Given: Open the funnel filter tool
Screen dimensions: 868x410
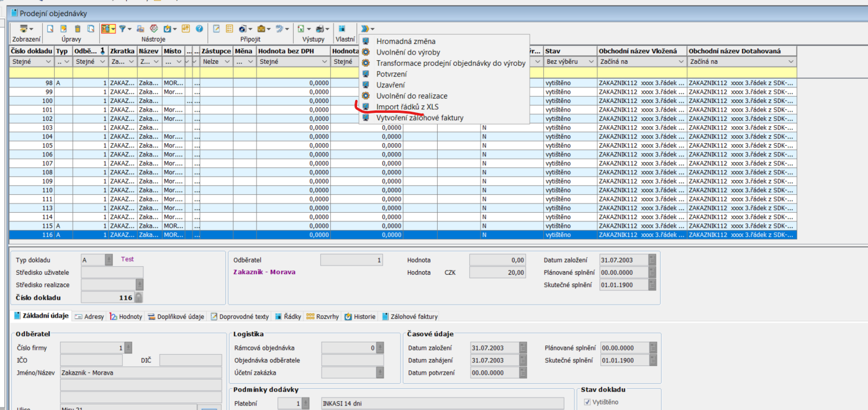Looking at the screenshot, I should tap(122, 29).
